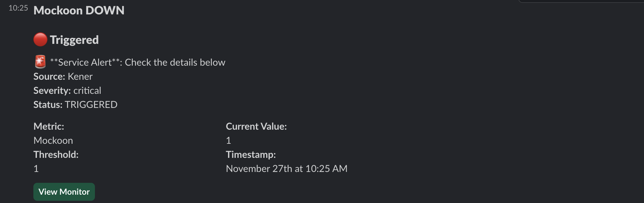Viewport: 644px width, 203px height.
Task: Click the Metric field label
Action: [x=49, y=126]
